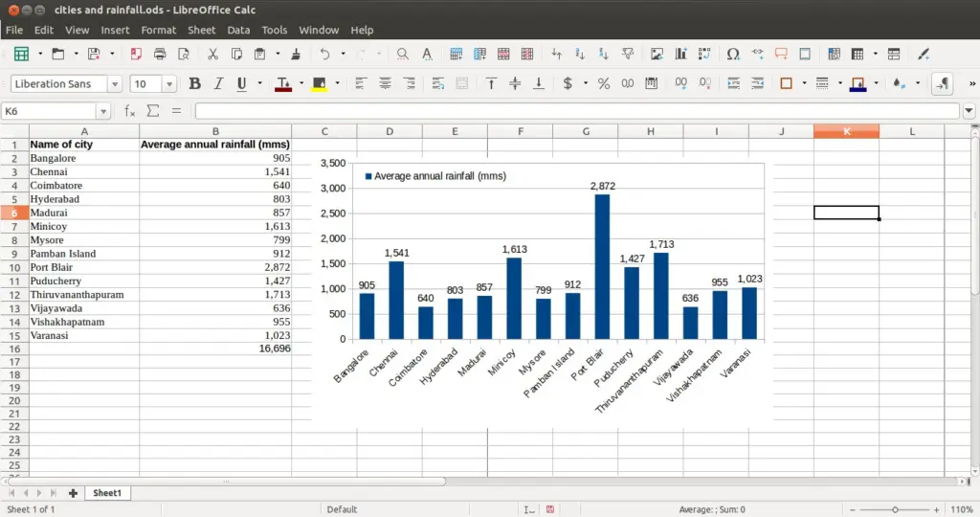Toggle Print Preview icon
Image resolution: width=980 pixels, height=517 pixels.
[x=184, y=55]
